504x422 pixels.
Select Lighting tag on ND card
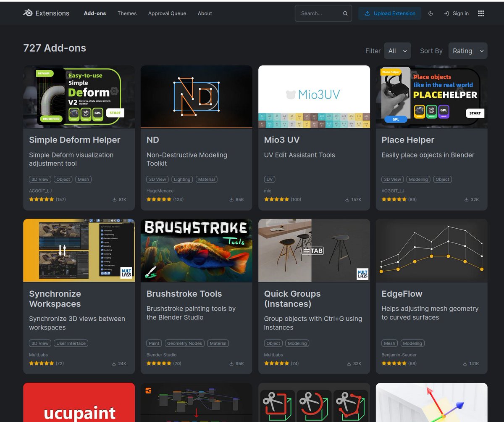tap(182, 179)
